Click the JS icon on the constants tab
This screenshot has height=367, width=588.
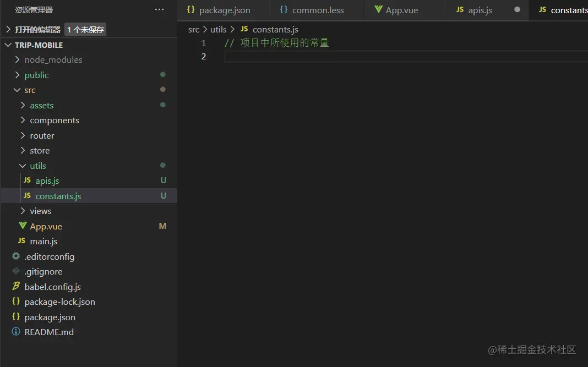[x=543, y=10]
